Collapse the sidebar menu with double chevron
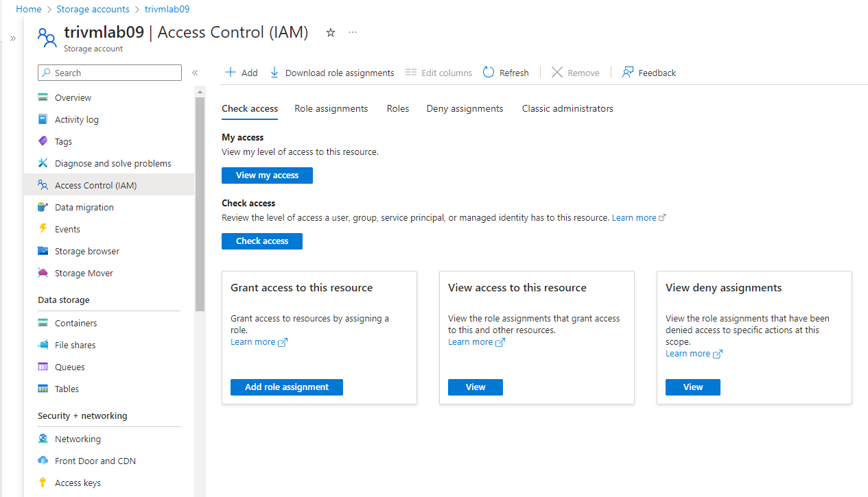Image resolution: width=868 pixels, height=497 pixels. pos(195,73)
